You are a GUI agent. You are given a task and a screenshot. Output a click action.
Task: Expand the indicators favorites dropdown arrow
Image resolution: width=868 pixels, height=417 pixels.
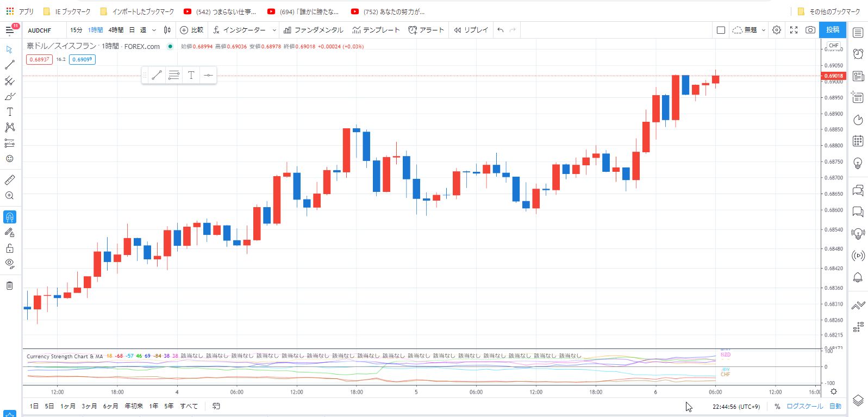coord(274,30)
